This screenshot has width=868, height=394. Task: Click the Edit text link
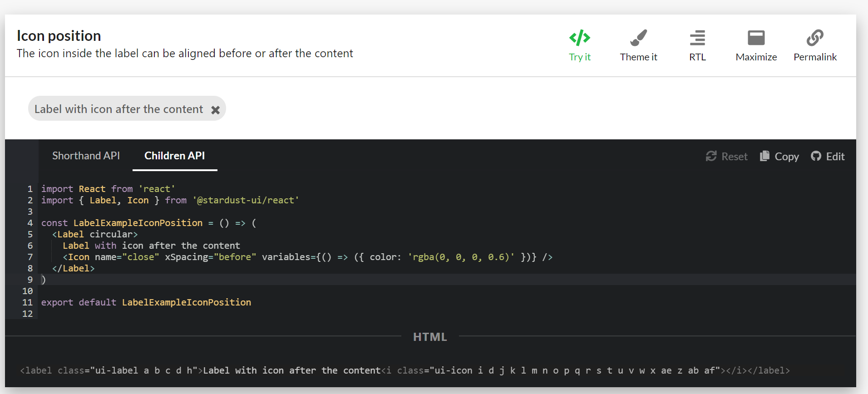835,157
